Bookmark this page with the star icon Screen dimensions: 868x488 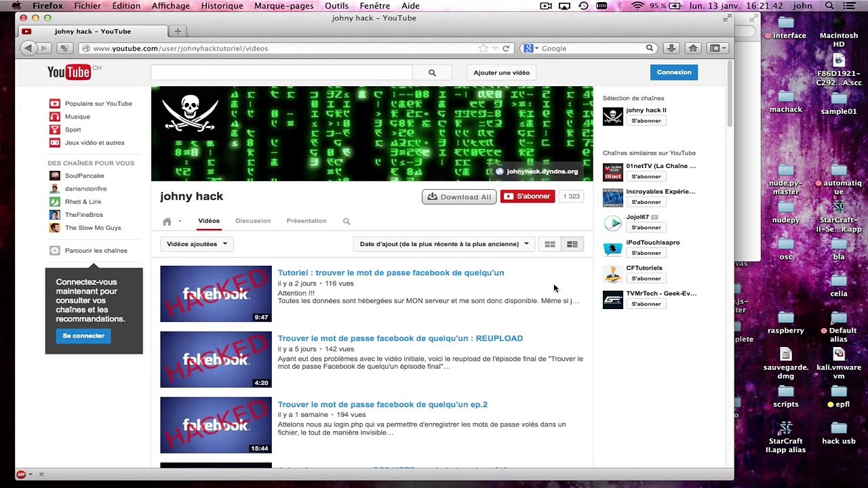pyautogui.click(x=483, y=48)
